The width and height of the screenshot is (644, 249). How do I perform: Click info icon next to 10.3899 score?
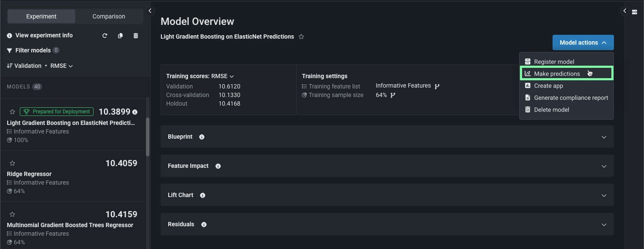pos(135,112)
